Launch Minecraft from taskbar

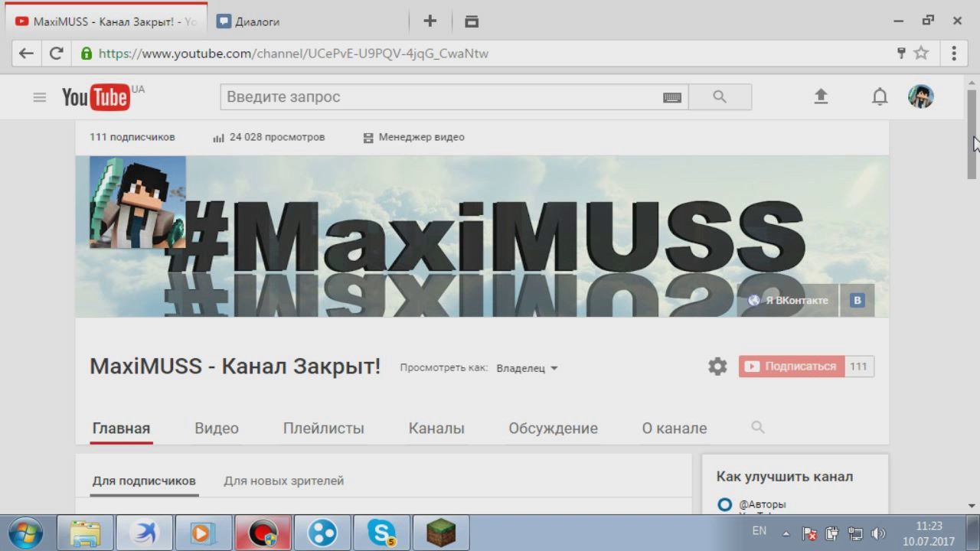pyautogui.click(x=441, y=533)
